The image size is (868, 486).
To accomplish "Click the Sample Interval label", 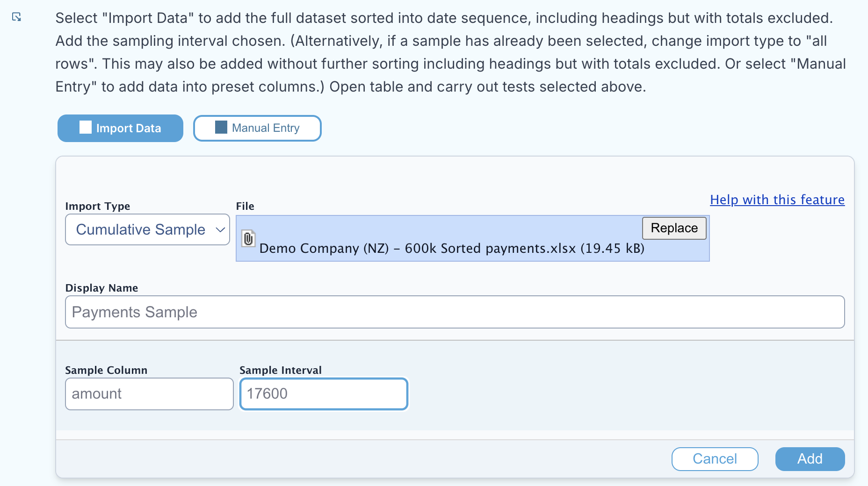I will tap(281, 370).
